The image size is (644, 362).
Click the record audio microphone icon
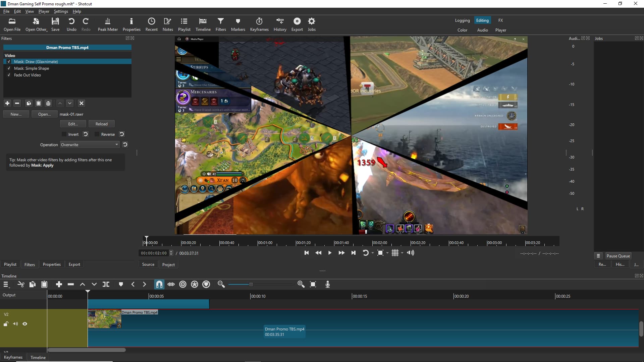pyautogui.click(x=328, y=284)
